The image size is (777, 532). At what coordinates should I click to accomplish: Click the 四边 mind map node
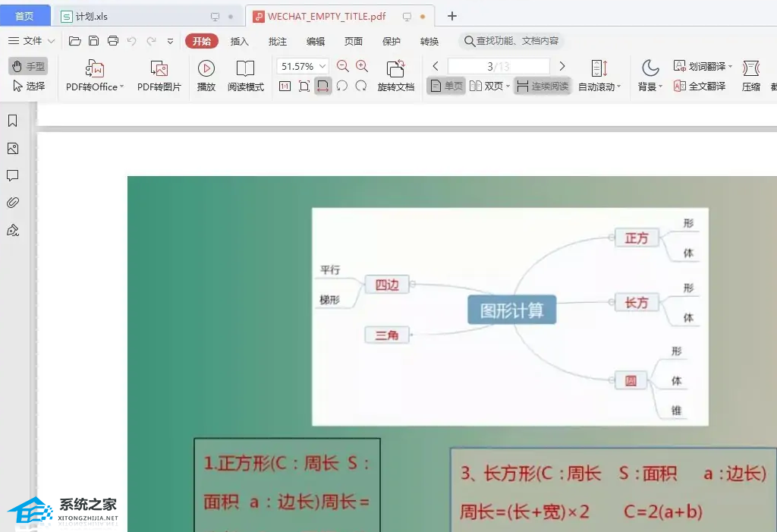point(387,285)
